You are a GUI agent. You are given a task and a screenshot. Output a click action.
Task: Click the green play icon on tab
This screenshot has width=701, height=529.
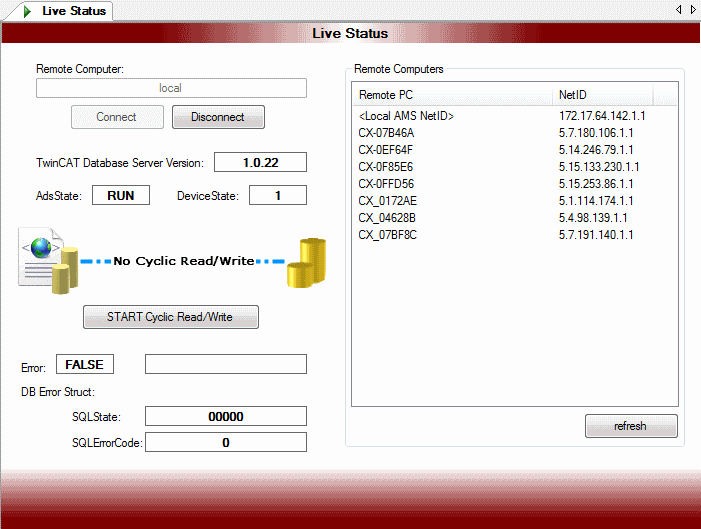[x=27, y=11]
